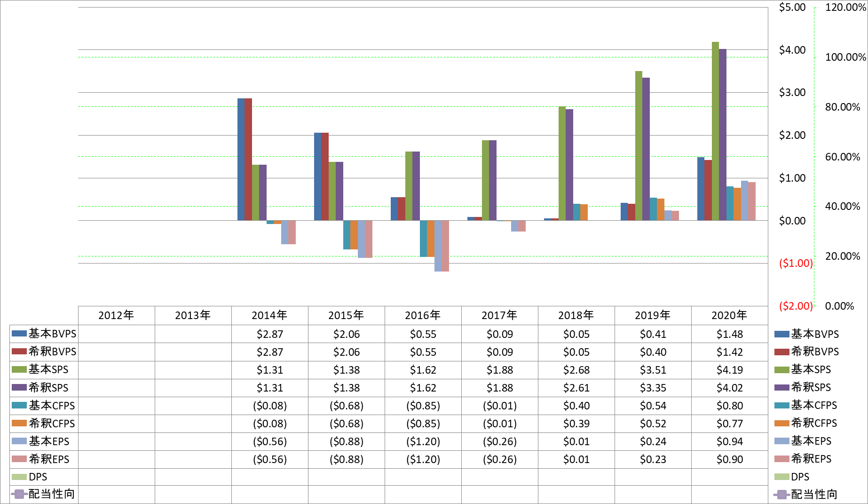Select the 2019年 希釈SPS value $3.35
868x504 pixels.
coord(653,388)
